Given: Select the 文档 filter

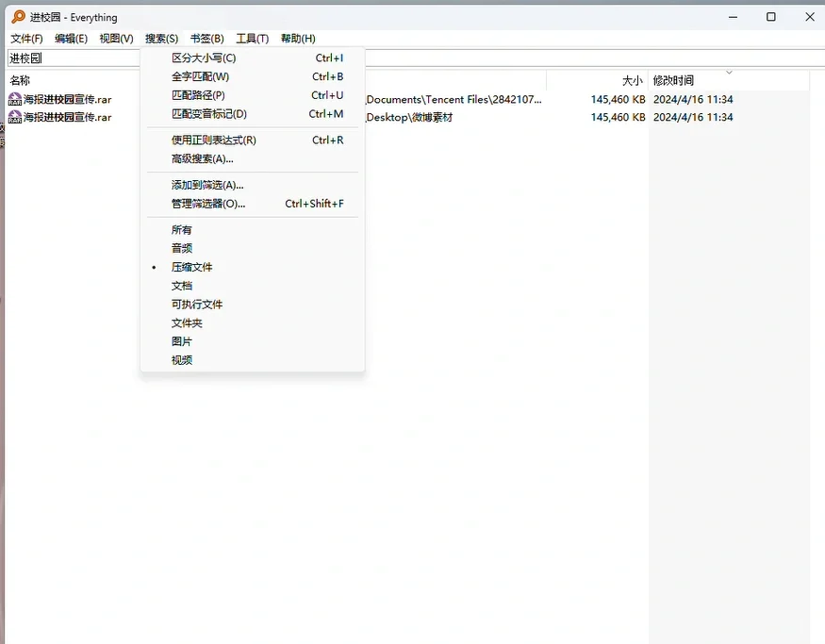Looking at the screenshot, I should point(181,285).
